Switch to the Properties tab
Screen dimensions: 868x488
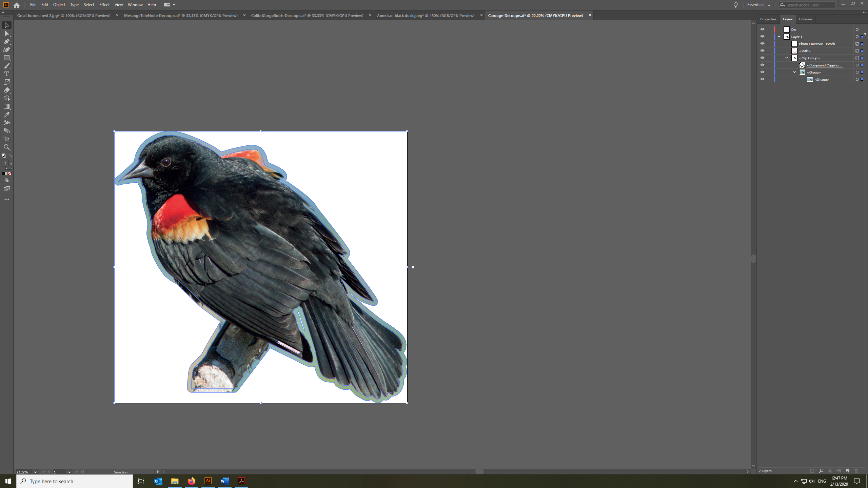(x=768, y=19)
